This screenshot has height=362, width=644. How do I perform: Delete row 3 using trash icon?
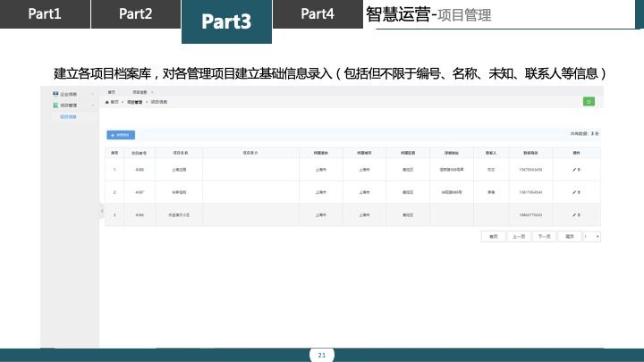click(x=579, y=215)
